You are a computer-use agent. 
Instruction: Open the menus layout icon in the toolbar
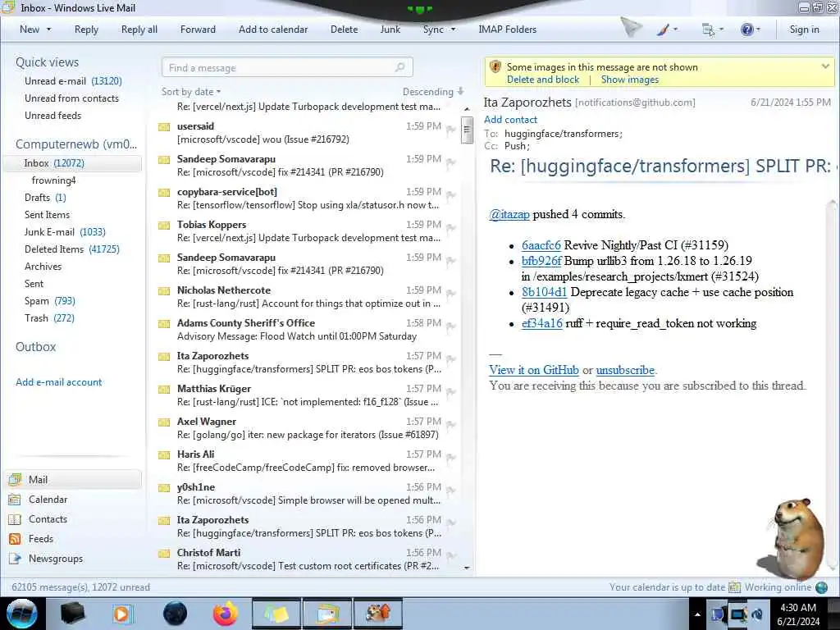tap(708, 30)
